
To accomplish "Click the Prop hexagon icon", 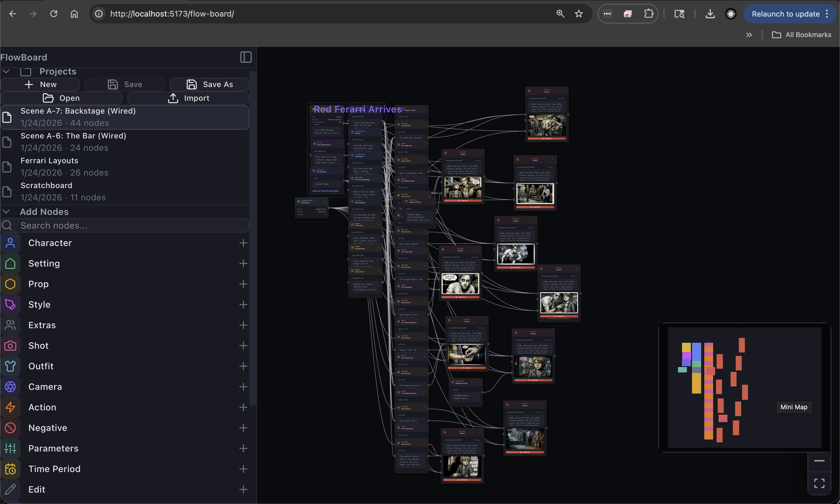I will 10,284.
